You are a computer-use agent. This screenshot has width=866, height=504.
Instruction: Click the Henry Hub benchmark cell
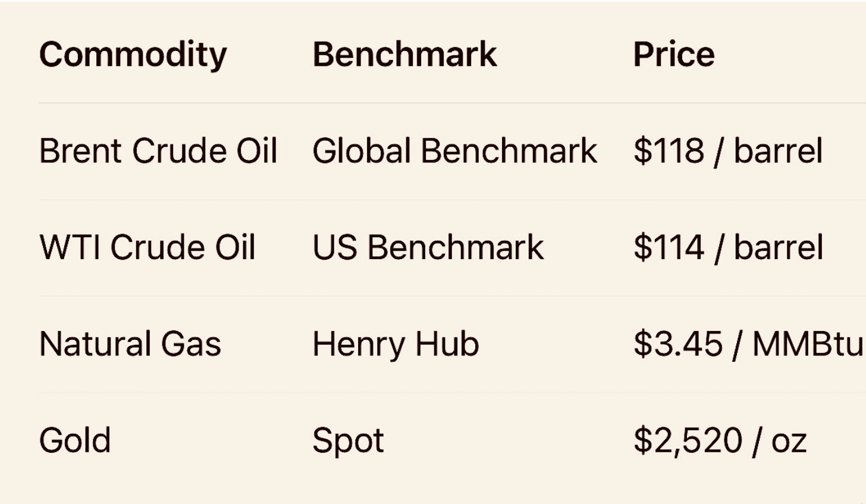point(396,344)
